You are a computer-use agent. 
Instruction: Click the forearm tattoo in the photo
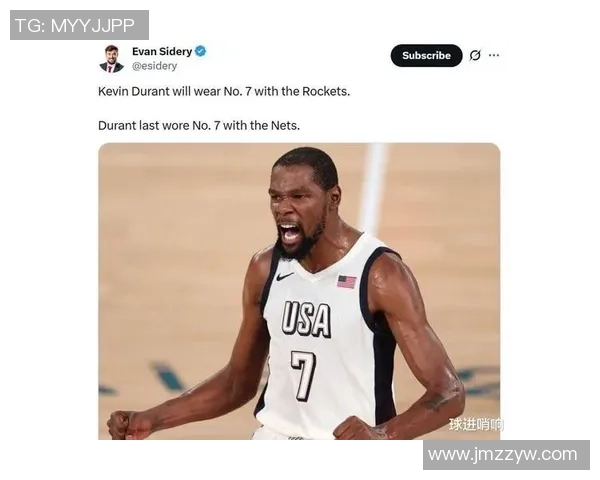pos(435,402)
